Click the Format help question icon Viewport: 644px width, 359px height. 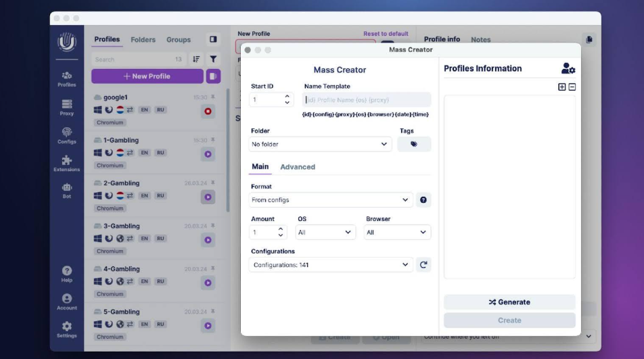424,200
